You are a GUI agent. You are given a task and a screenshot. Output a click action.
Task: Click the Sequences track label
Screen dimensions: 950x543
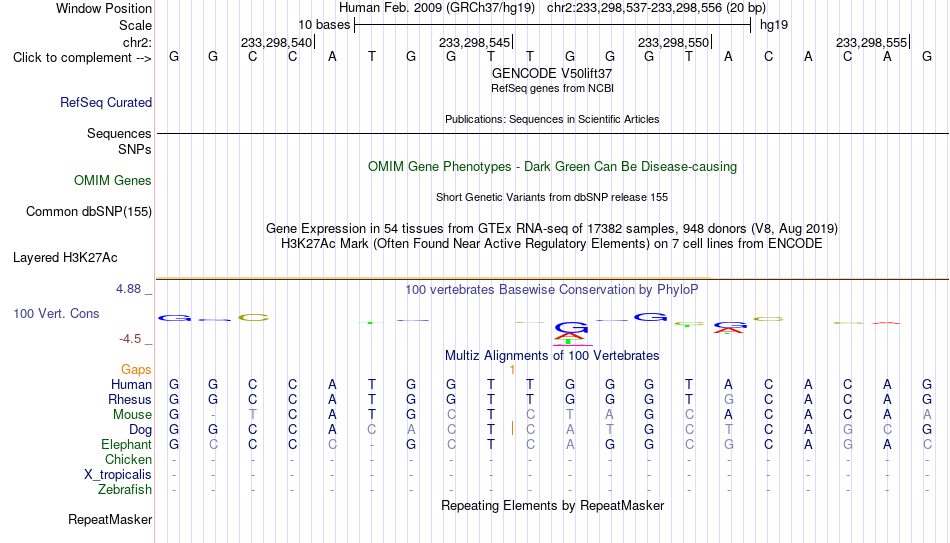pyautogui.click(x=119, y=133)
